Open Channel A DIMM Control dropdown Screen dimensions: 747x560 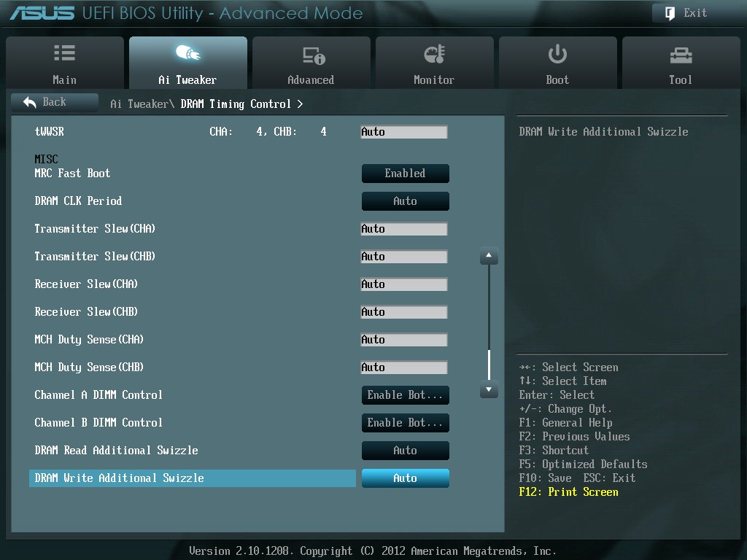[x=405, y=395]
